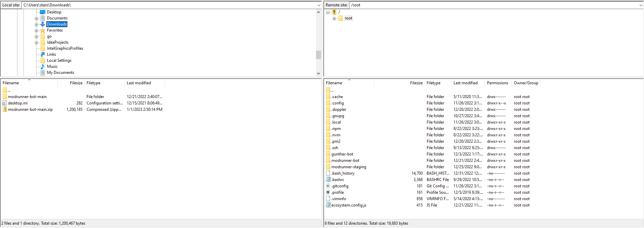Sort remote files by Filetype column
Image resolution: width=644 pixels, height=228 pixels.
pos(438,83)
